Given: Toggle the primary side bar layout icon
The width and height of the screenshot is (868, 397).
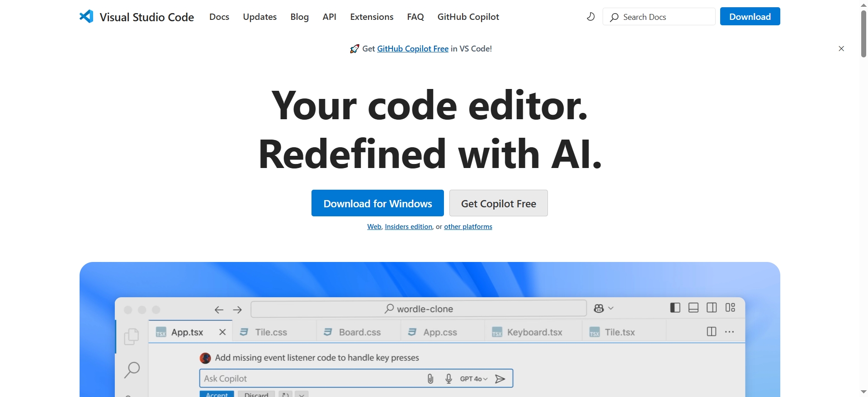Looking at the screenshot, I should click(x=675, y=308).
